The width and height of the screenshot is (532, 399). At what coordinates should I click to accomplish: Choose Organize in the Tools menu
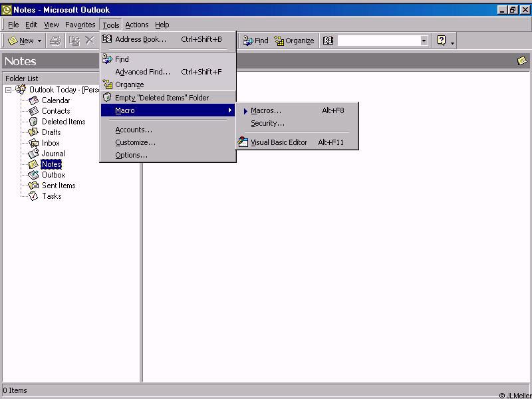(x=168, y=84)
